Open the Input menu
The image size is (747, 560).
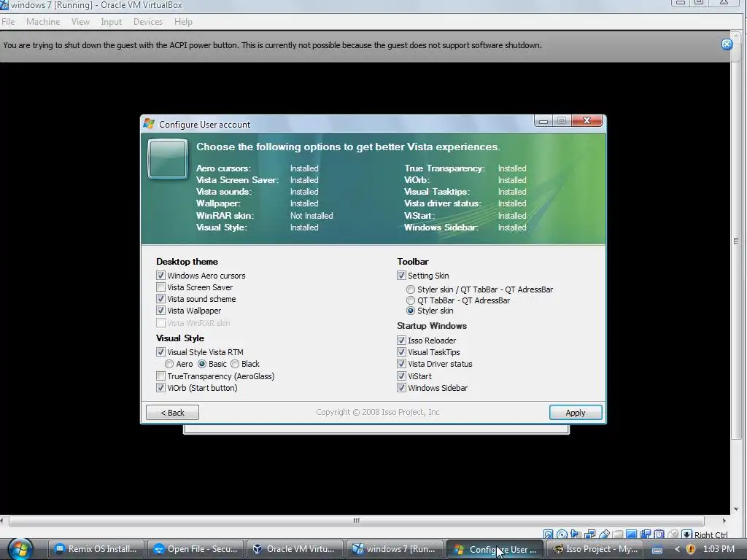tap(111, 22)
